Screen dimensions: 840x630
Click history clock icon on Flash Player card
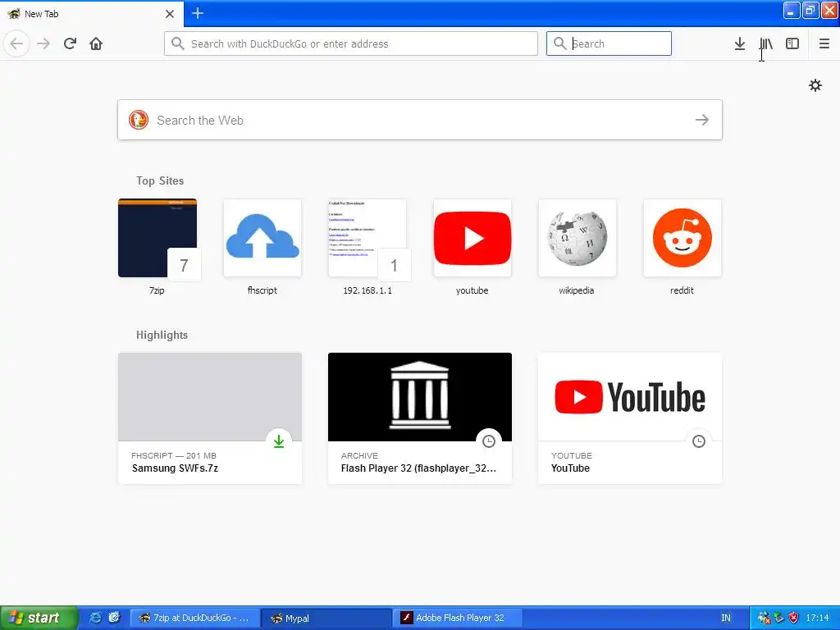click(489, 441)
